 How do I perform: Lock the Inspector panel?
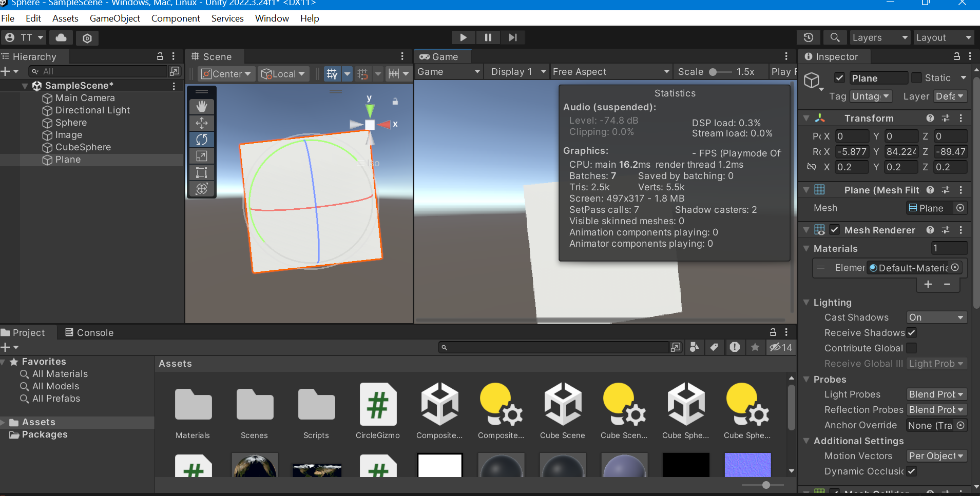tap(957, 56)
